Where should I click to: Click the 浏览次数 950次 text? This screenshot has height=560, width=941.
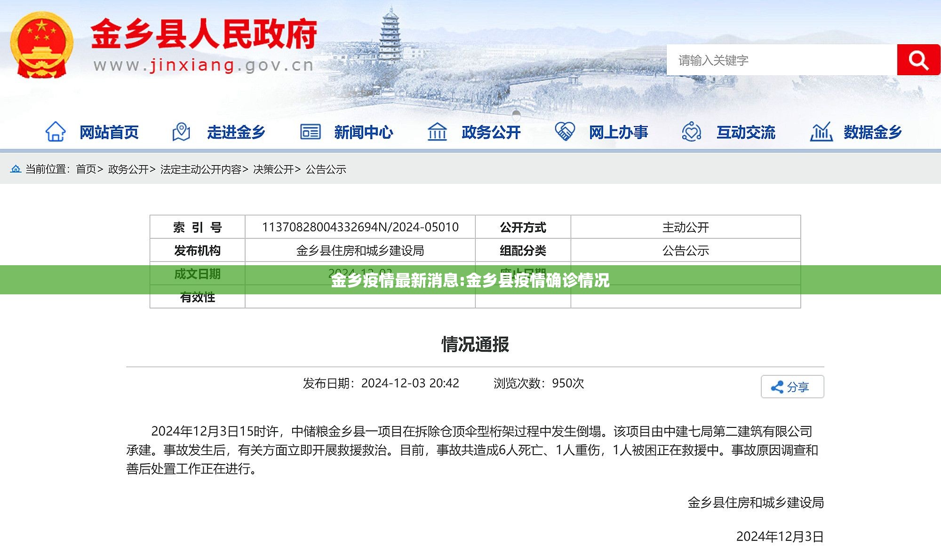click(539, 383)
